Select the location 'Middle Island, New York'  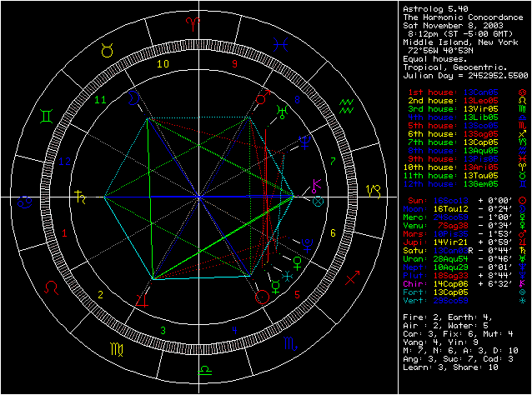point(461,42)
